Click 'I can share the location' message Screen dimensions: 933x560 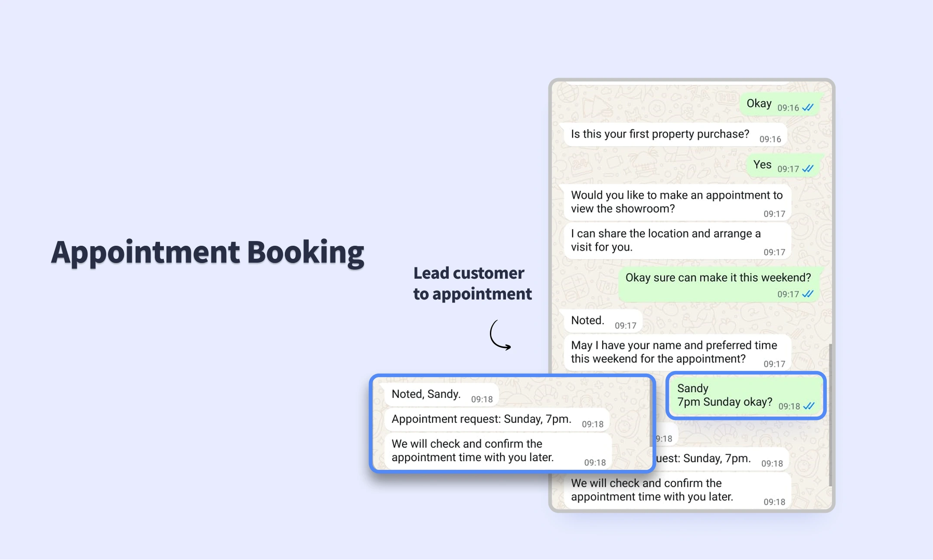[677, 241]
